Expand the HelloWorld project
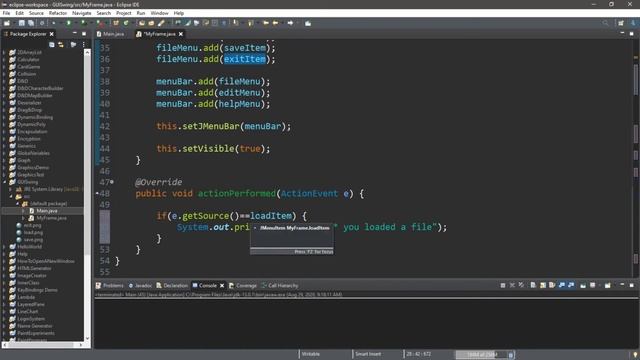Viewport: 640px width, 360px height. (x=4, y=247)
